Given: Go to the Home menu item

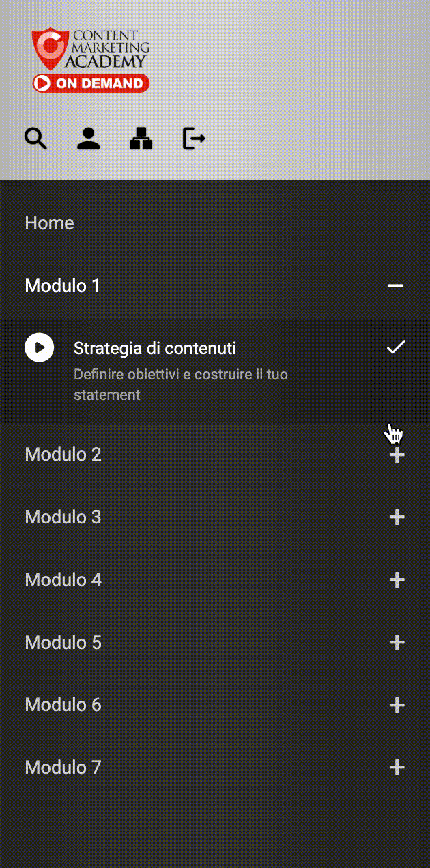Looking at the screenshot, I should click(x=49, y=223).
